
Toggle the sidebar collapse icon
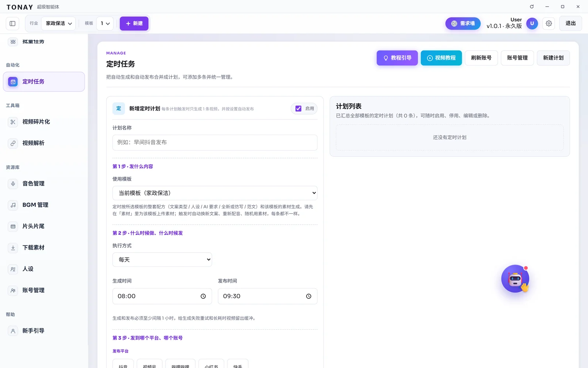(x=12, y=24)
